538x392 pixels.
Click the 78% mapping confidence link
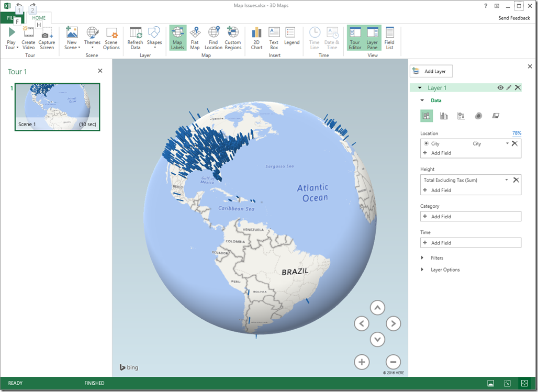[517, 133]
